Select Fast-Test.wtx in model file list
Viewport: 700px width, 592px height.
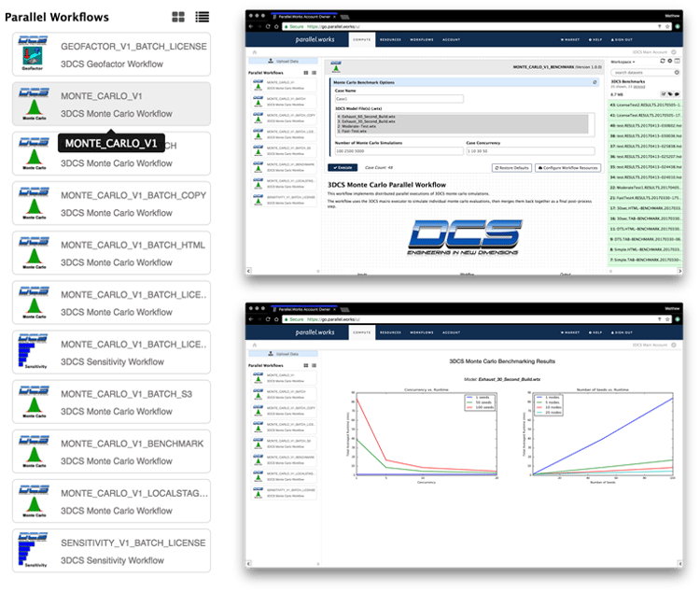tap(352, 131)
